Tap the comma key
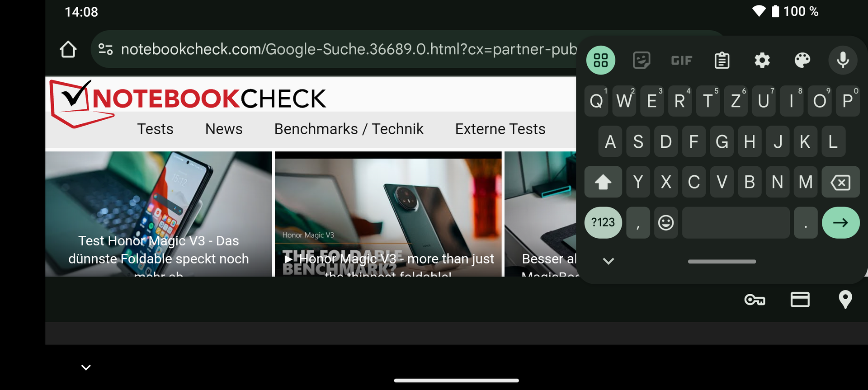 [638, 222]
